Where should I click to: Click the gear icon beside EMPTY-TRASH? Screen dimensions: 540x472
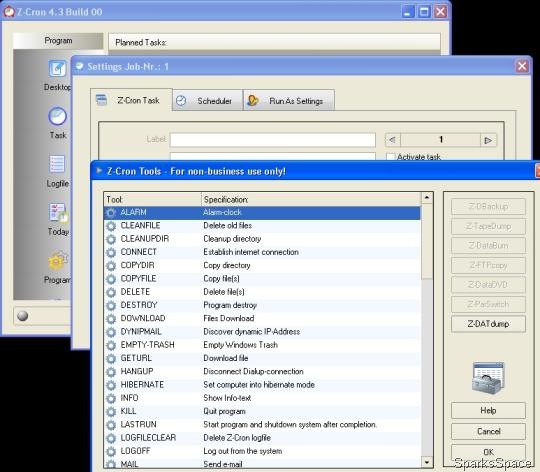click(111, 345)
